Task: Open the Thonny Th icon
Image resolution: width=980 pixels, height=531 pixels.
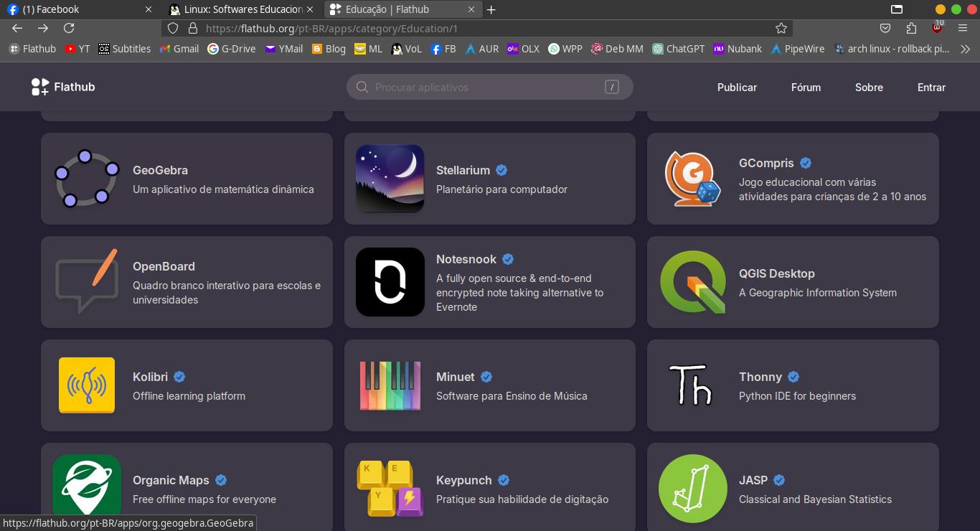Action: click(x=691, y=385)
